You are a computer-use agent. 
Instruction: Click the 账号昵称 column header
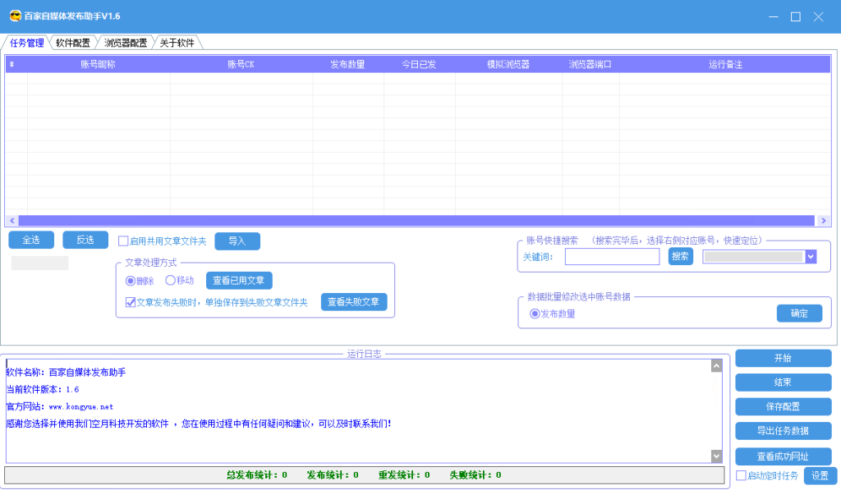99,64
